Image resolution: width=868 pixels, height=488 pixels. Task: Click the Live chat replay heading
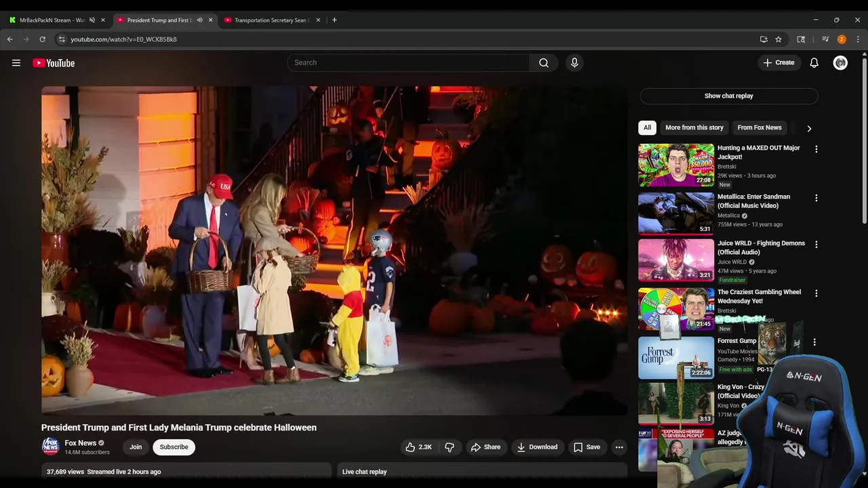click(365, 472)
